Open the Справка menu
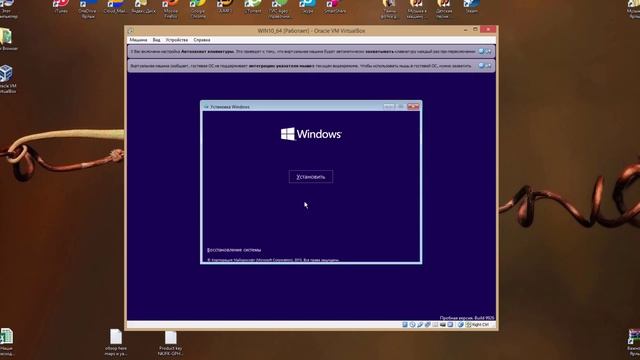 (x=202, y=40)
